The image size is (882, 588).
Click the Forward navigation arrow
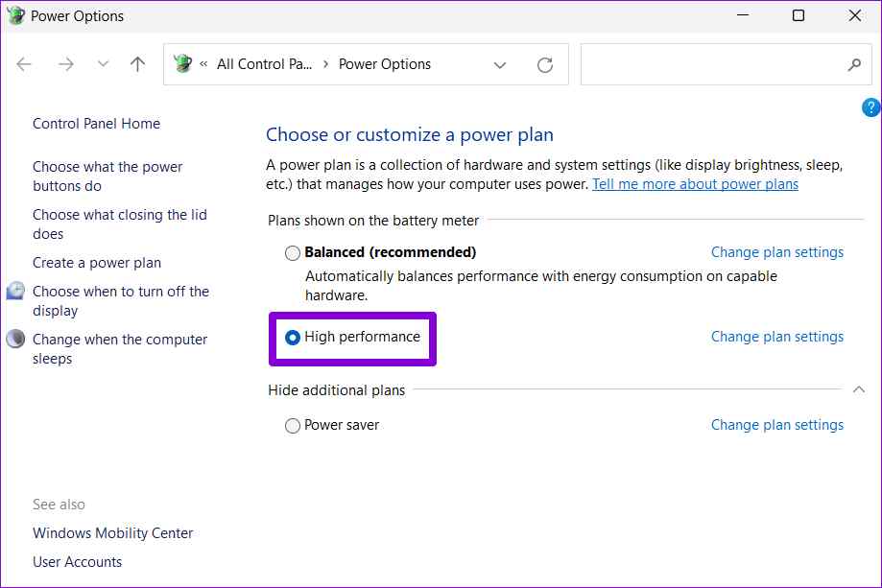point(66,64)
